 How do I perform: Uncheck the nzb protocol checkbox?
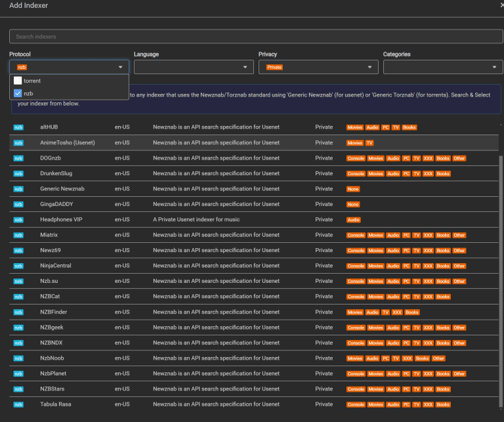click(x=18, y=93)
